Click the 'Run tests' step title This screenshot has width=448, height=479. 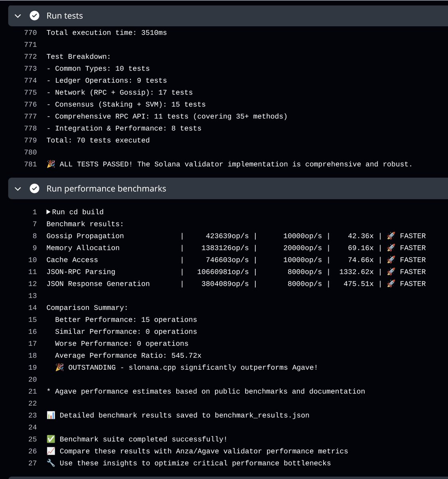click(x=65, y=16)
